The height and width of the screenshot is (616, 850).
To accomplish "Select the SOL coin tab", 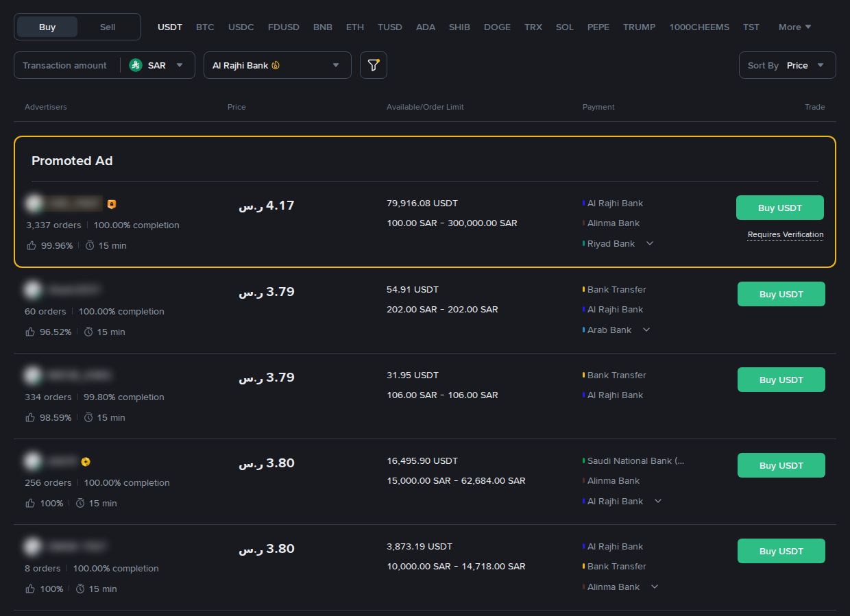I will pos(565,27).
